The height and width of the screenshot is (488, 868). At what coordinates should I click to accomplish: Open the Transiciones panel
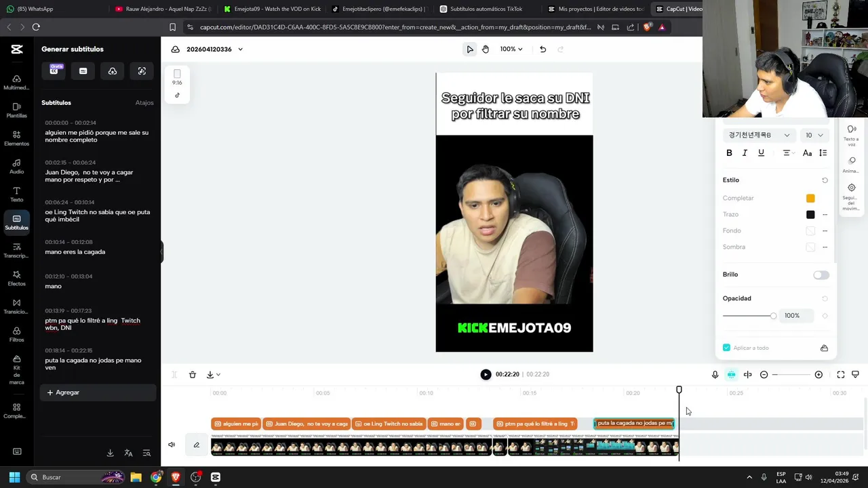16,307
